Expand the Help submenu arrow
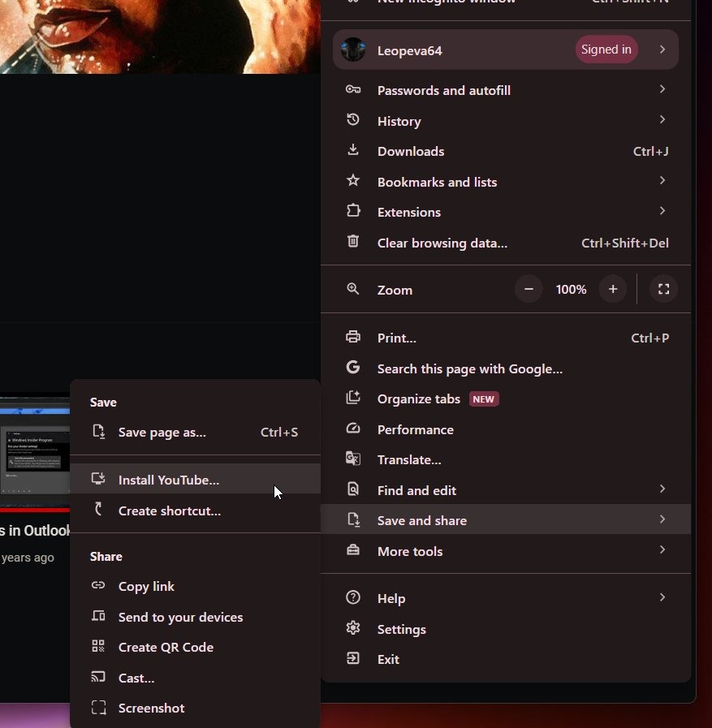This screenshot has height=728, width=712. point(662,597)
